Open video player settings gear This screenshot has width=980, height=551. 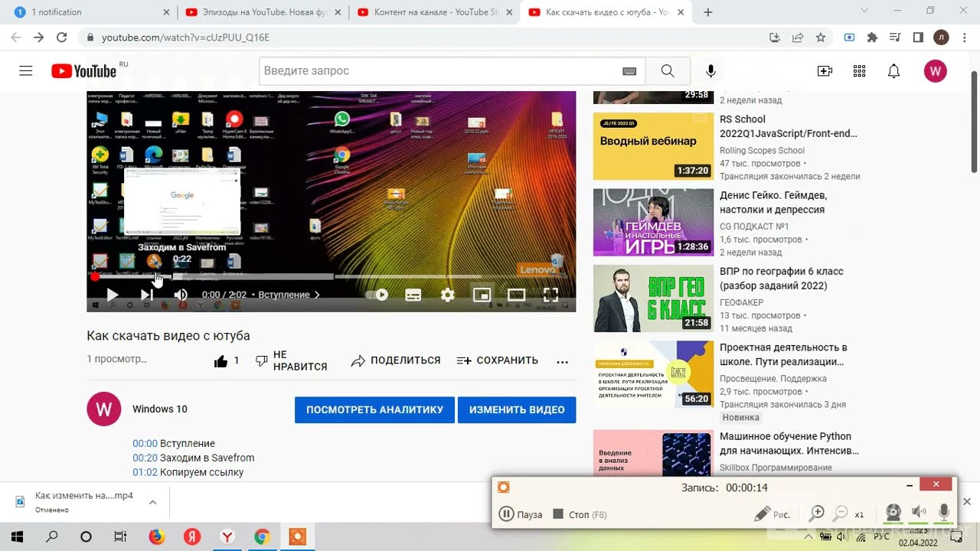coord(448,295)
